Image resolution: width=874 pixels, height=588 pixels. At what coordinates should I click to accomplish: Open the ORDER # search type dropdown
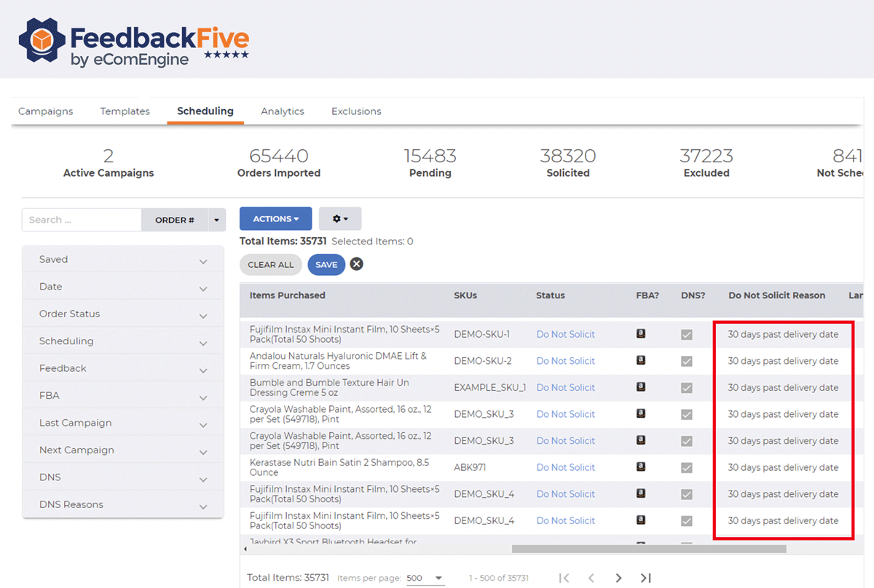coord(216,220)
